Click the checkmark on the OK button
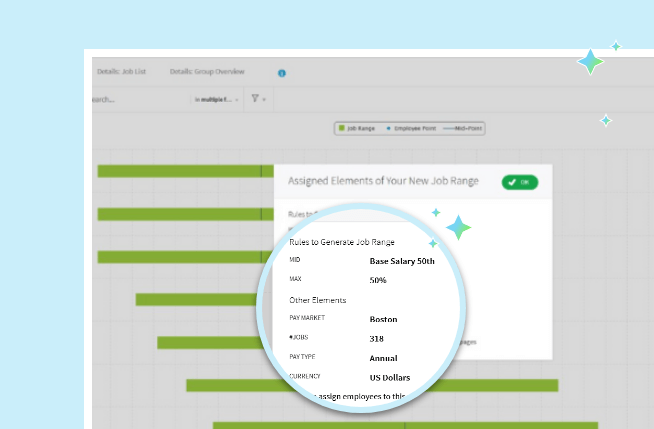Viewport: 654px width, 429px height. point(511,182)
